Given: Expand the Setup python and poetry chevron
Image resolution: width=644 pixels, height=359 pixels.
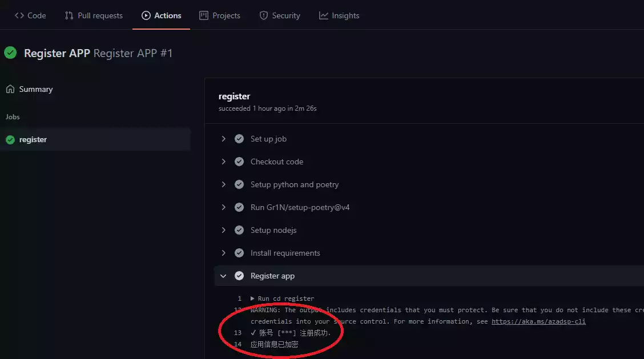Looking at the screenshot, I should [223, 184].
